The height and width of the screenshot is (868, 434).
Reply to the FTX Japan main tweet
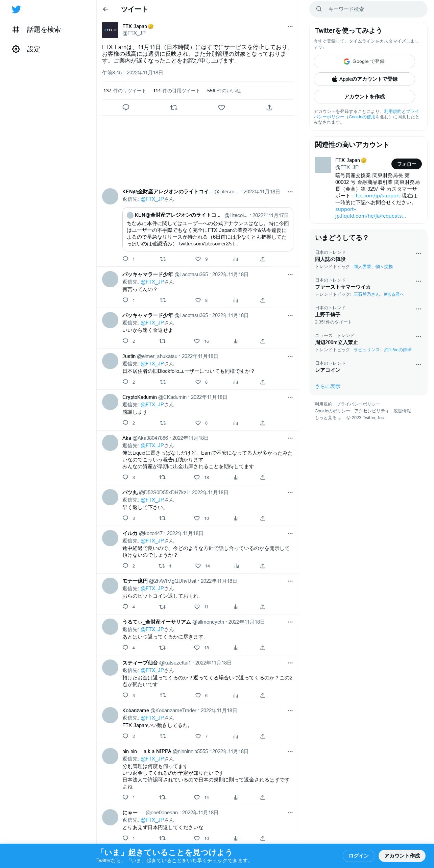tap(126, 107)
